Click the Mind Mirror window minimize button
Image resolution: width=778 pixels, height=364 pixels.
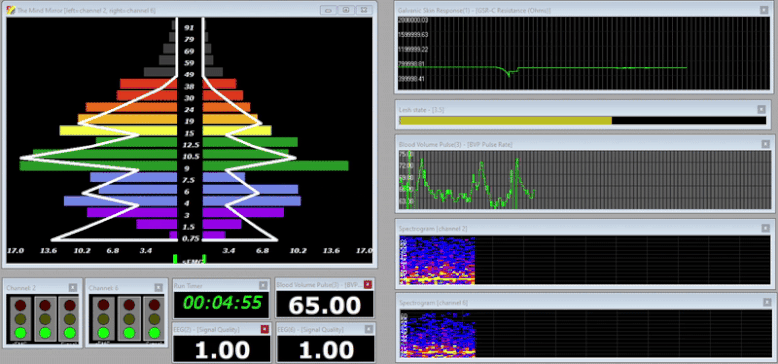[328, 10]
